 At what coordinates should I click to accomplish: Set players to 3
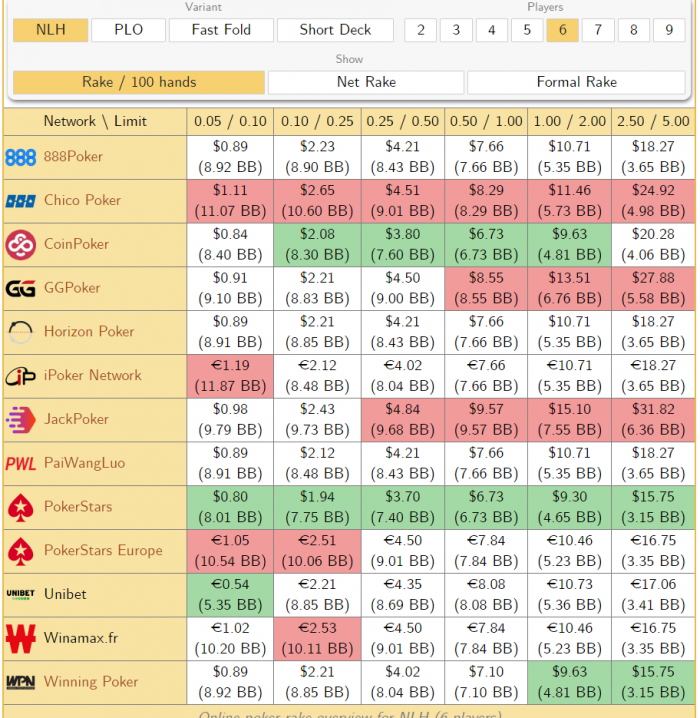[456, 30]
